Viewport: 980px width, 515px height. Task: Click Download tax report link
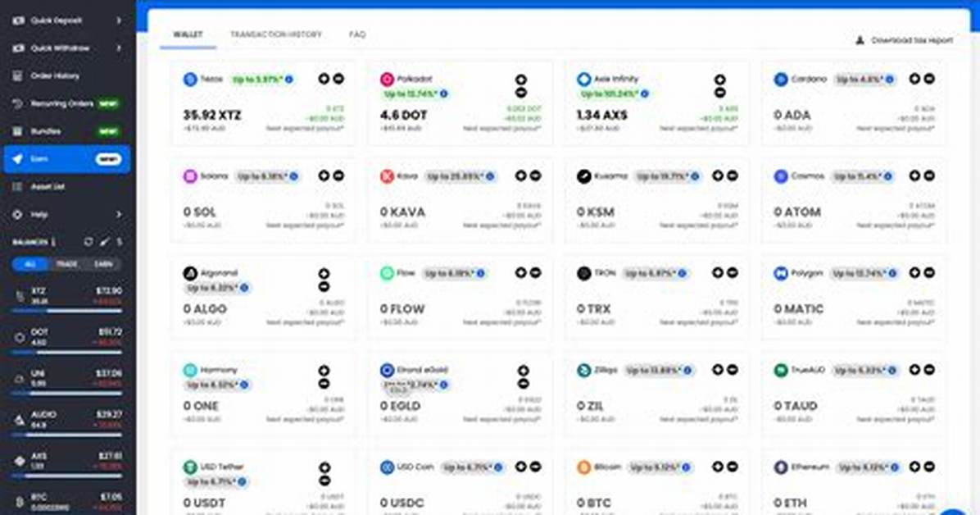point(905,40)
